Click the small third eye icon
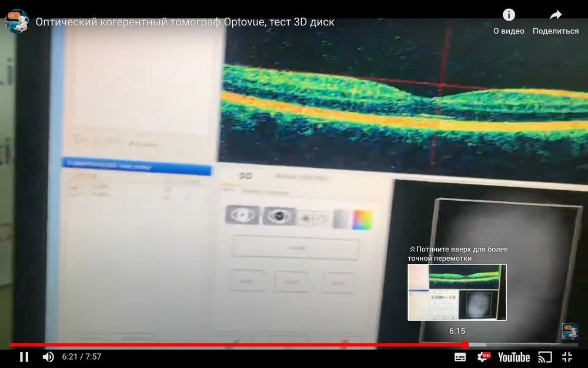This screenshot has height=368, width=588. [306, 218]
